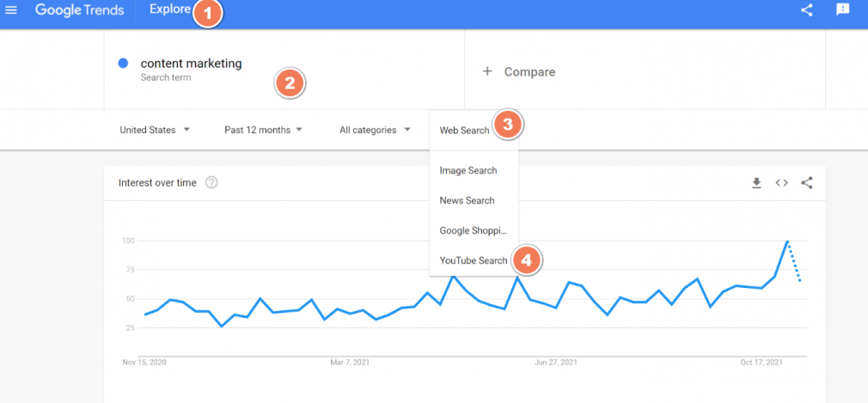
Task: Pick Google Shopping from the menu
Action: (474, 230)
